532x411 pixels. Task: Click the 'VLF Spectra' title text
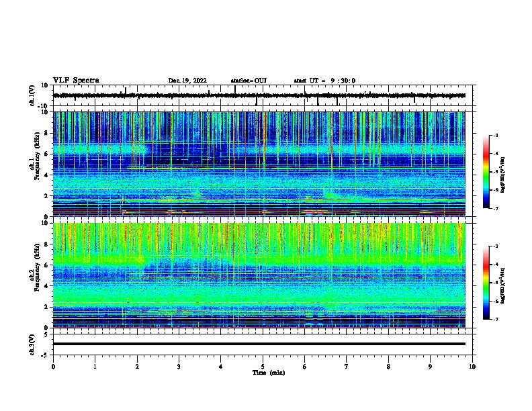(76, 81)
